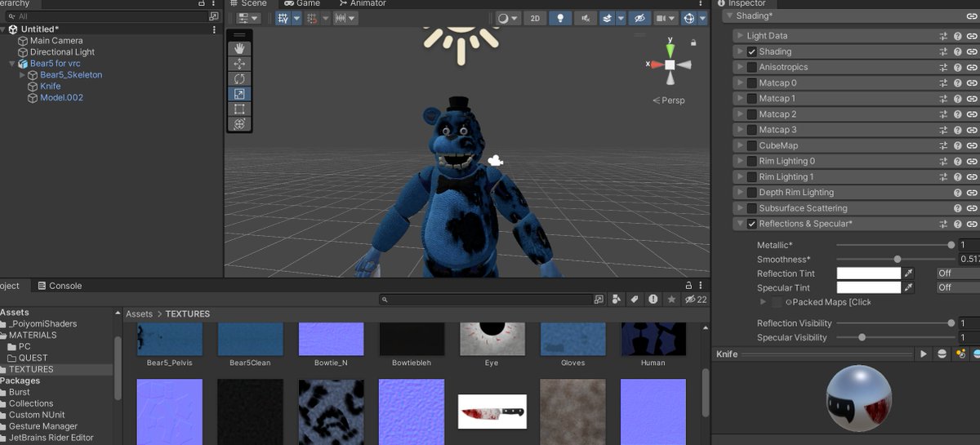
Task: Disable the Shading checkbox
Action: coord(752,51)
